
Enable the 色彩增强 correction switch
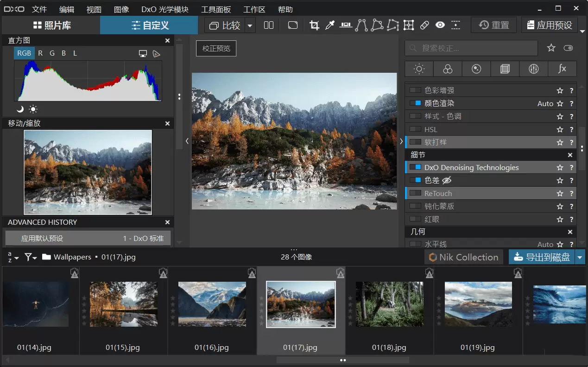pyautogui.click(x=416, y=90)
